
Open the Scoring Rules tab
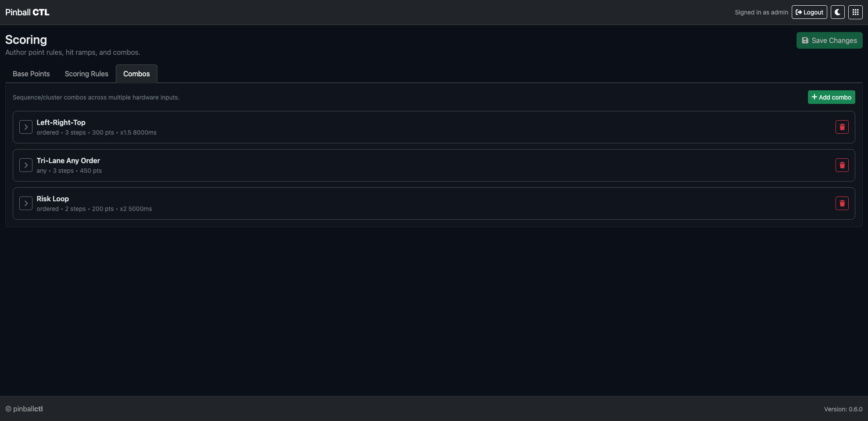point(86,74)
